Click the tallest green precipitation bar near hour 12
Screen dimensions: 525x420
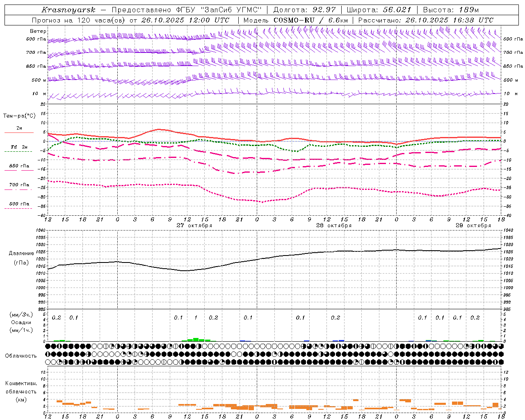(x=196, y=340)
